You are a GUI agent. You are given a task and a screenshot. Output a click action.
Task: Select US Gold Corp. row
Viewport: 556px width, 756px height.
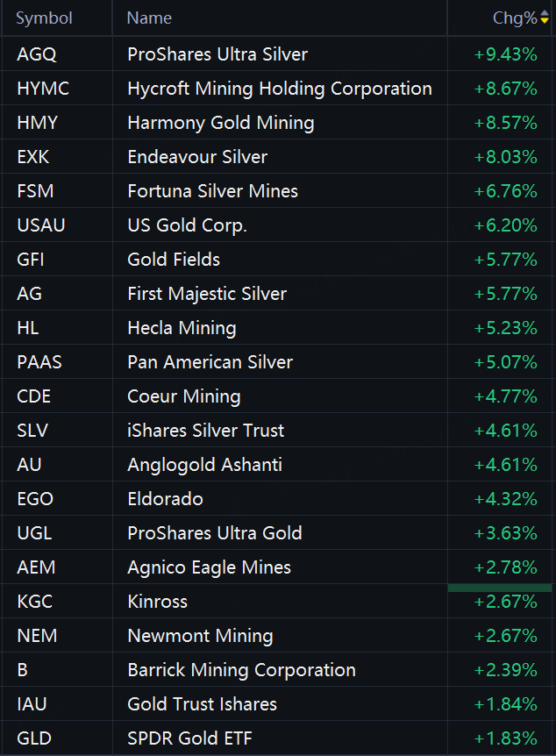click(187, 225)
